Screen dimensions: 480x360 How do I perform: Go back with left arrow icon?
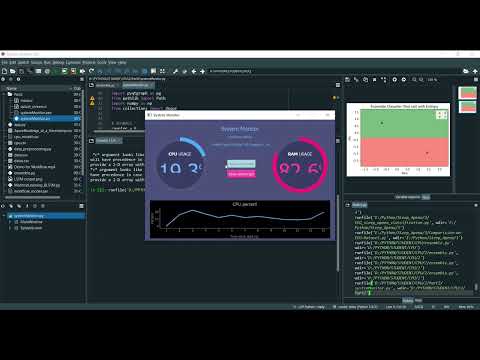click(x=194, y=71)
